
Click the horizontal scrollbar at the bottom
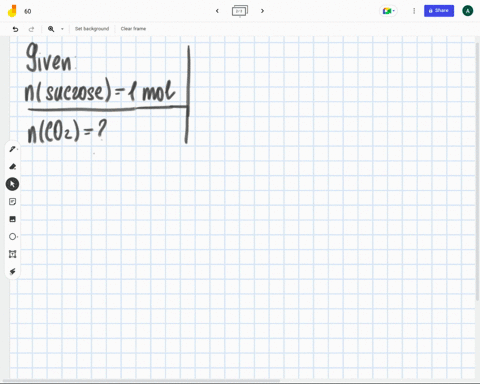pyautogui.click(x=142, y=380)
